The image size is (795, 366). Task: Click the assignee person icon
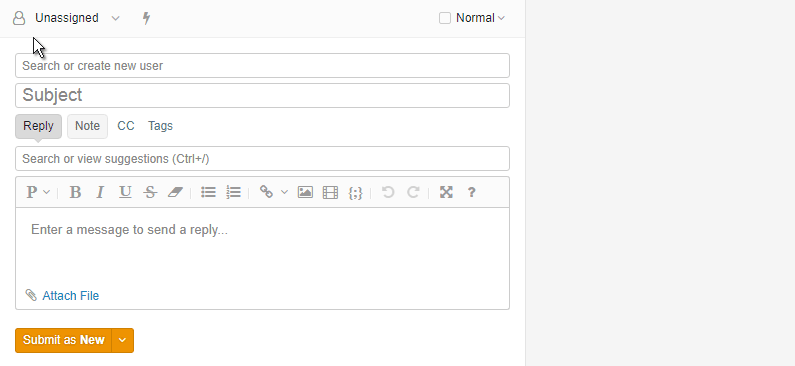(x=19, y=18)
